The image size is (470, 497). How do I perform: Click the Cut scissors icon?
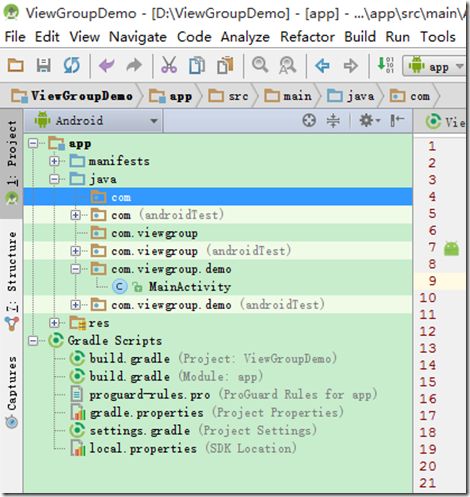point(169,65)
